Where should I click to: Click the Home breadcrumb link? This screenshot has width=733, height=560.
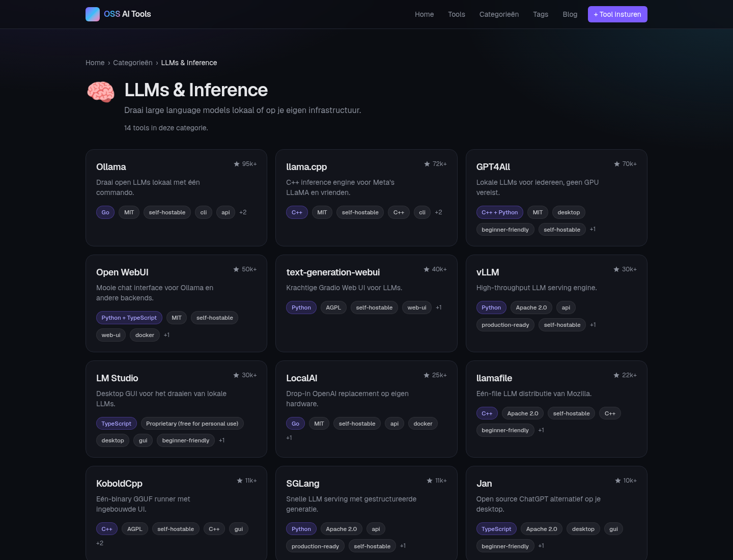pos(95,63)
